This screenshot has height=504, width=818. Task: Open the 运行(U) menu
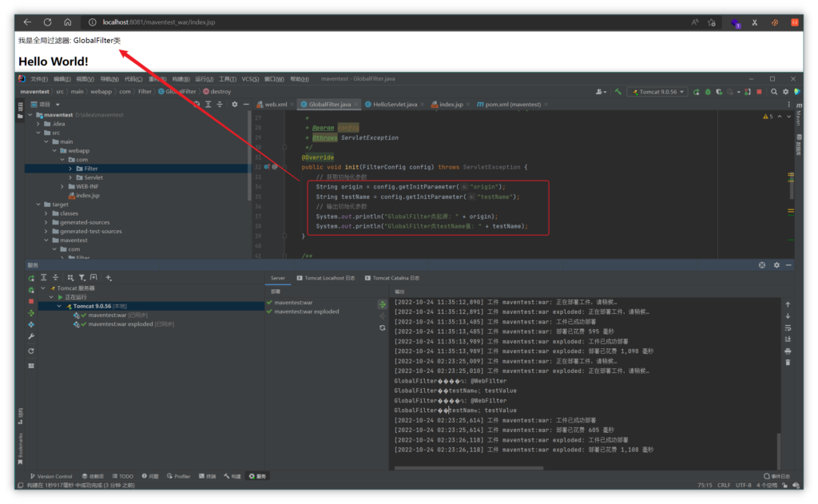(204, 79)
